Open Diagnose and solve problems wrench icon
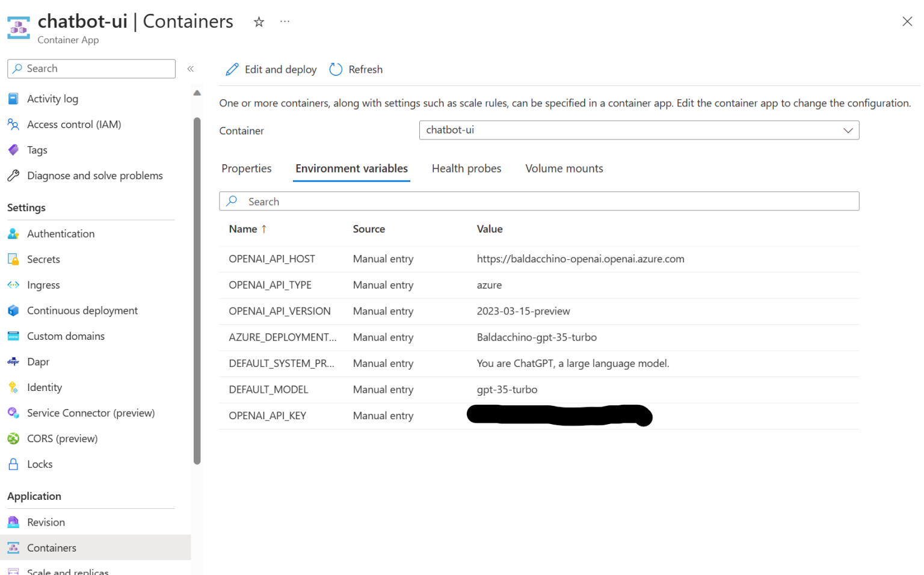This screenshot has height=575, width=924. 13,175
